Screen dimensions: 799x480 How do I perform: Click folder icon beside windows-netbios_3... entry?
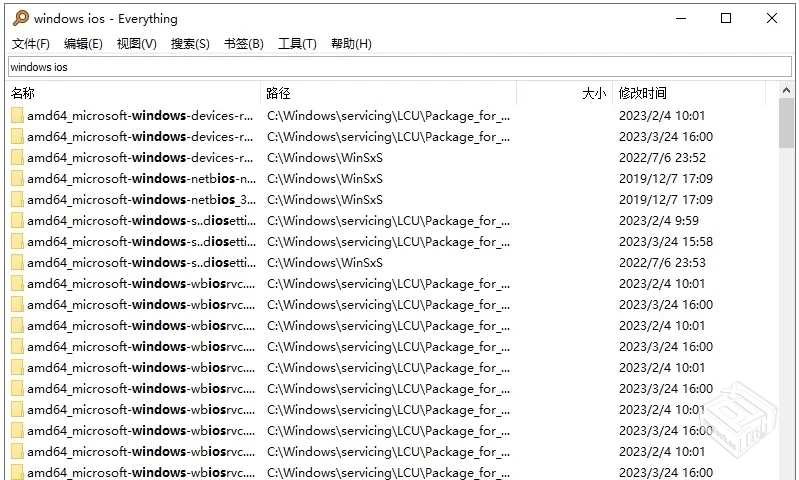17,200
